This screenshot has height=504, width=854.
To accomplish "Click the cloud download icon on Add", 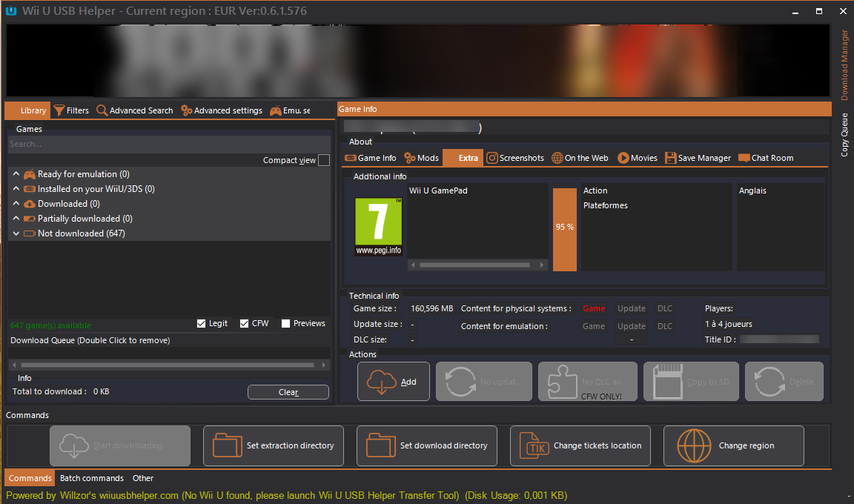I will point(380,382).
